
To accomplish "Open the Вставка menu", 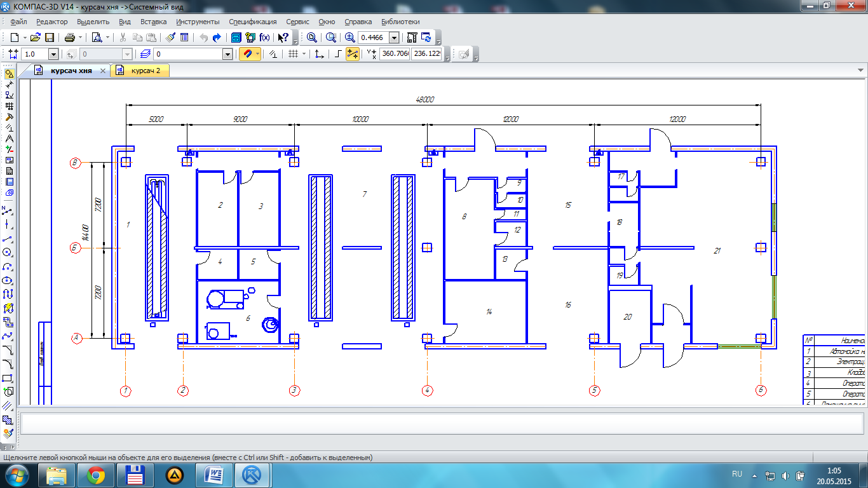I will pyautogui.click(x=153, y=22).
